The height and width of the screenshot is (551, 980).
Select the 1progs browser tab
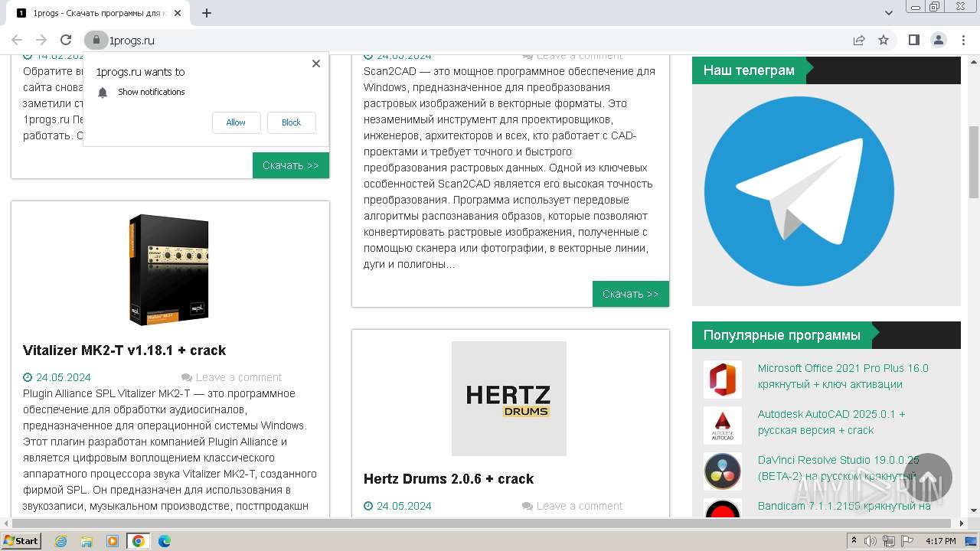98,13
